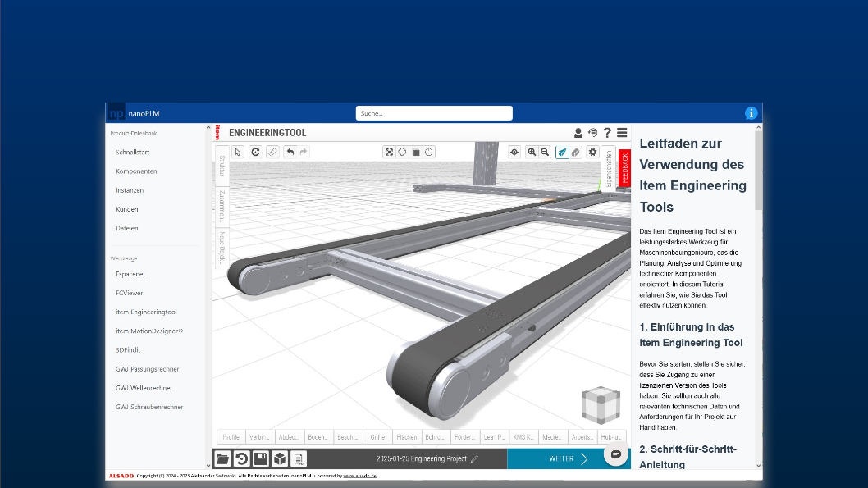Open the hamburger menu in Engineeringtool
This screenshot has height=488, width=868.
(x=622, y=133)
